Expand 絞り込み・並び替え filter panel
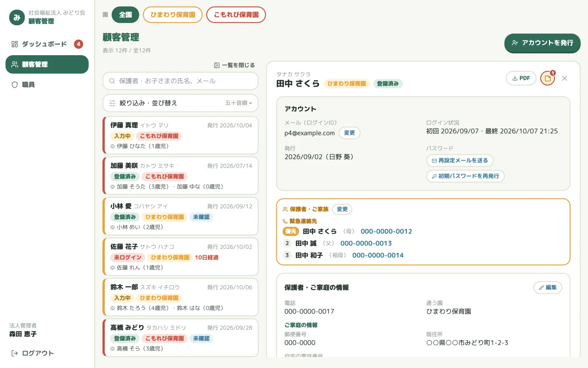 coord(180,103)
